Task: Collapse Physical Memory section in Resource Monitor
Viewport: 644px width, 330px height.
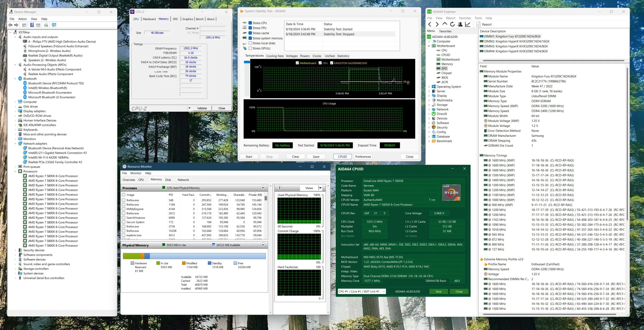Action: [263, 245]
